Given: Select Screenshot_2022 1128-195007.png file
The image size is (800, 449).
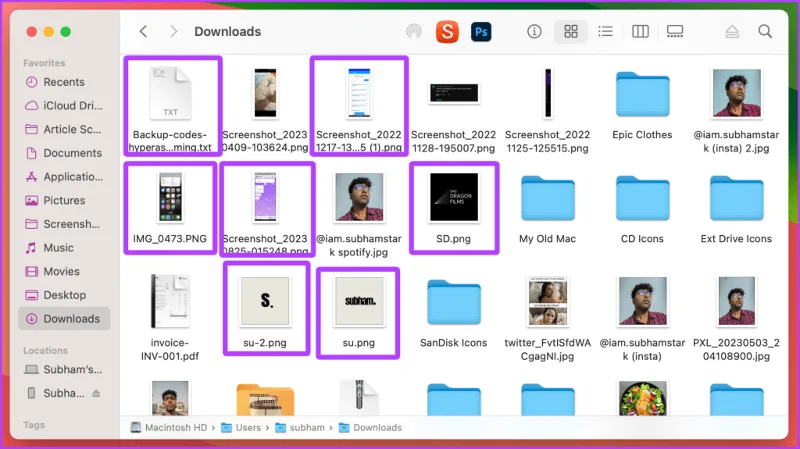Looking at the screenshot, I should point(454,93).
